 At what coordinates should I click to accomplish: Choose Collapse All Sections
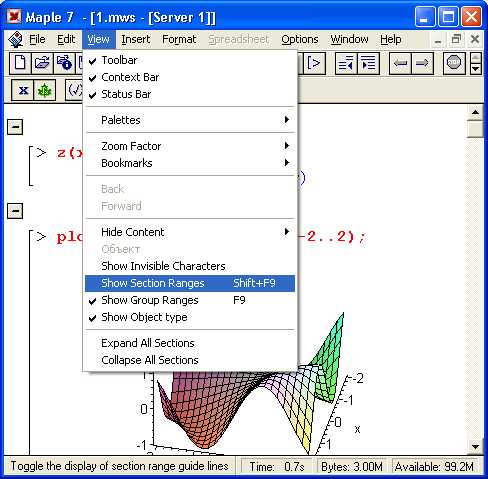(x=191, y=360)
